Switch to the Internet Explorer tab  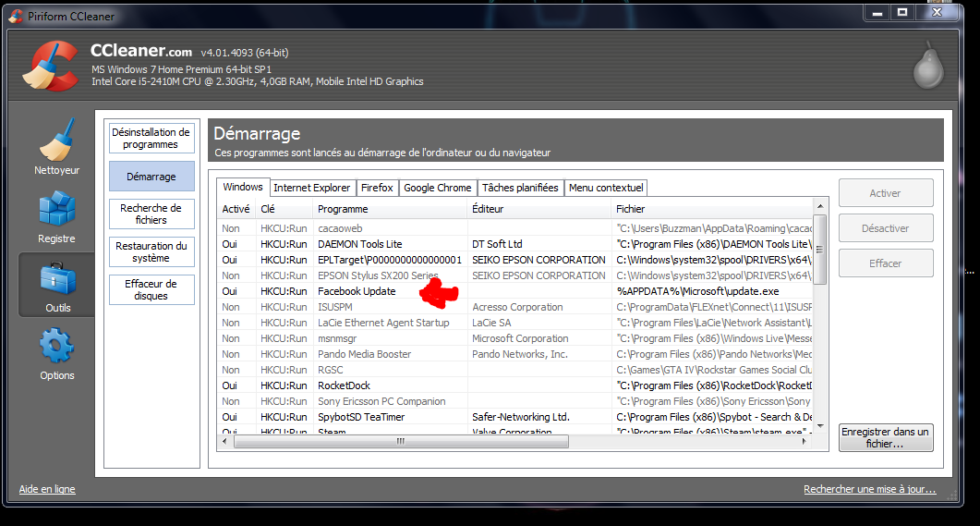tap(312, 188)
